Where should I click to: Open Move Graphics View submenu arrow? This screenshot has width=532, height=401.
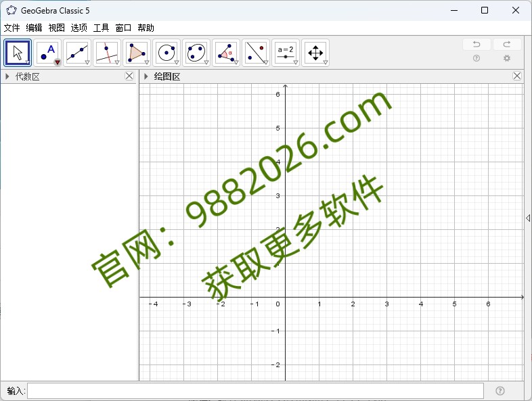[326, 62]
